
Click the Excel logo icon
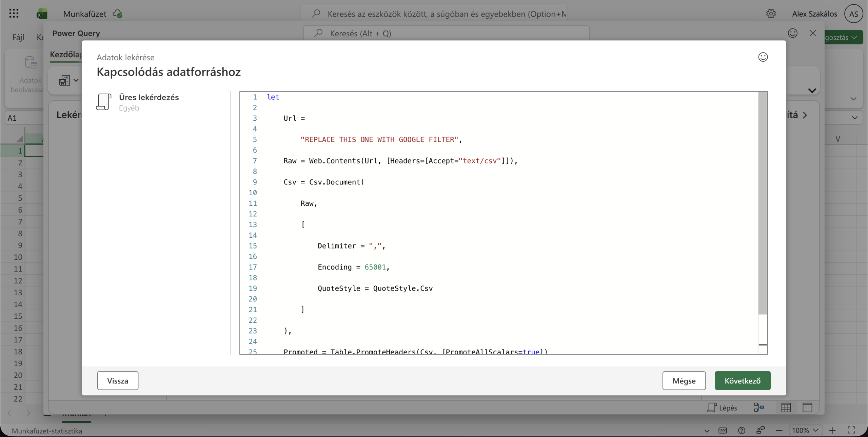tap(42, 14)
